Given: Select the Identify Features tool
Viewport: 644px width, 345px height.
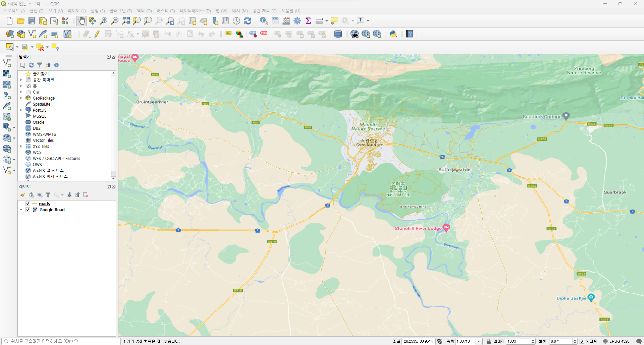Looking at the screenshot, I should (264, 21).
